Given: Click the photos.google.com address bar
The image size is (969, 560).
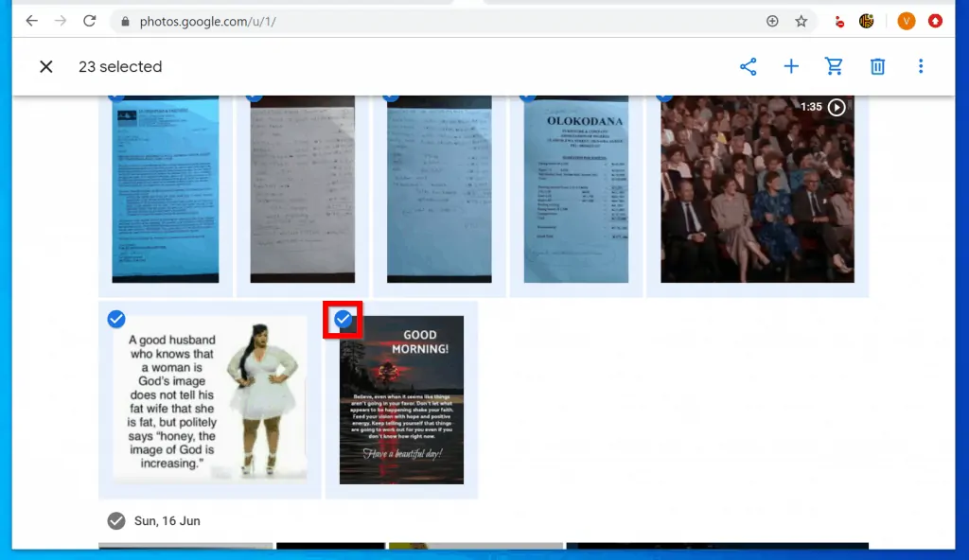Looking at the screenshot, I should (x=426, y=21).
